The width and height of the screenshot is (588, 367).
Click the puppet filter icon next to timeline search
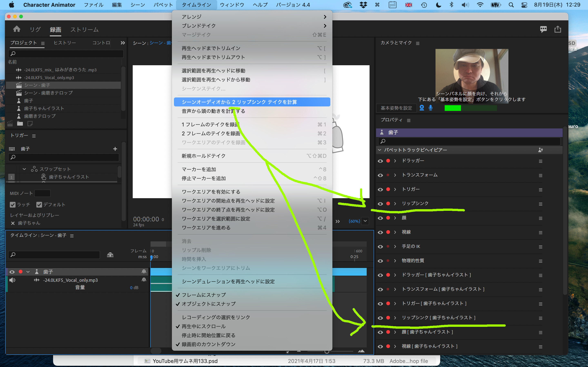point(110,255)
